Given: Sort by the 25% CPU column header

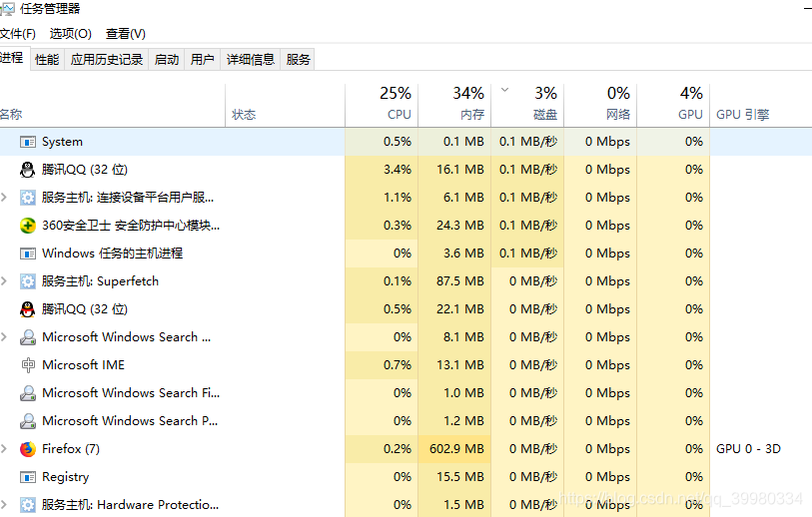Looking at the screenshot, I should click(x=382, y=106).
